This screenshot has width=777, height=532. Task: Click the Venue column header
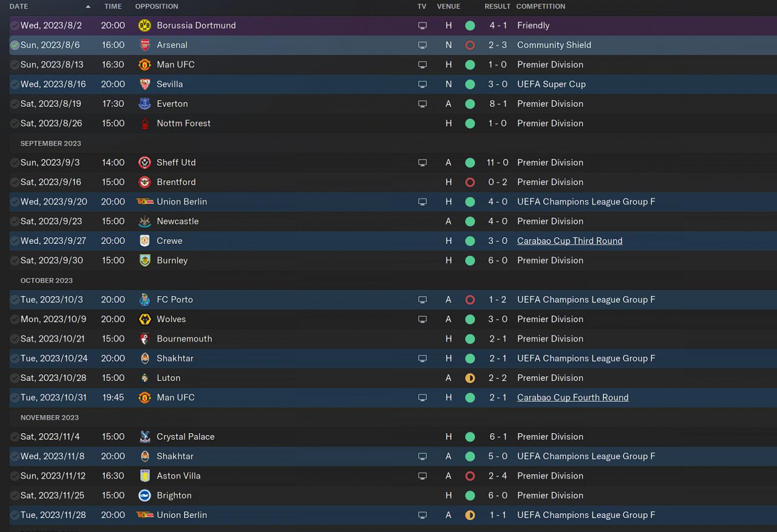[449, 7]
